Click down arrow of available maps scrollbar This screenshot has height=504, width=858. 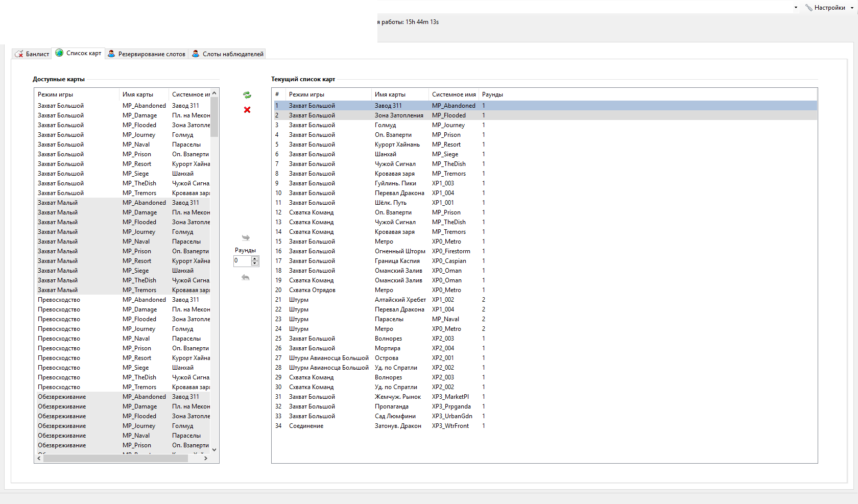point(214,449)
